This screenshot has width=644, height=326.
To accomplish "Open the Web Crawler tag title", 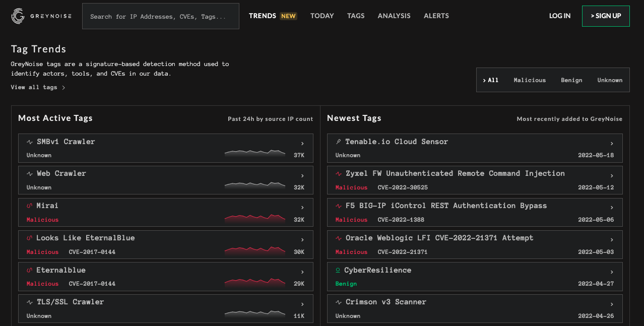I will point(61,173).
